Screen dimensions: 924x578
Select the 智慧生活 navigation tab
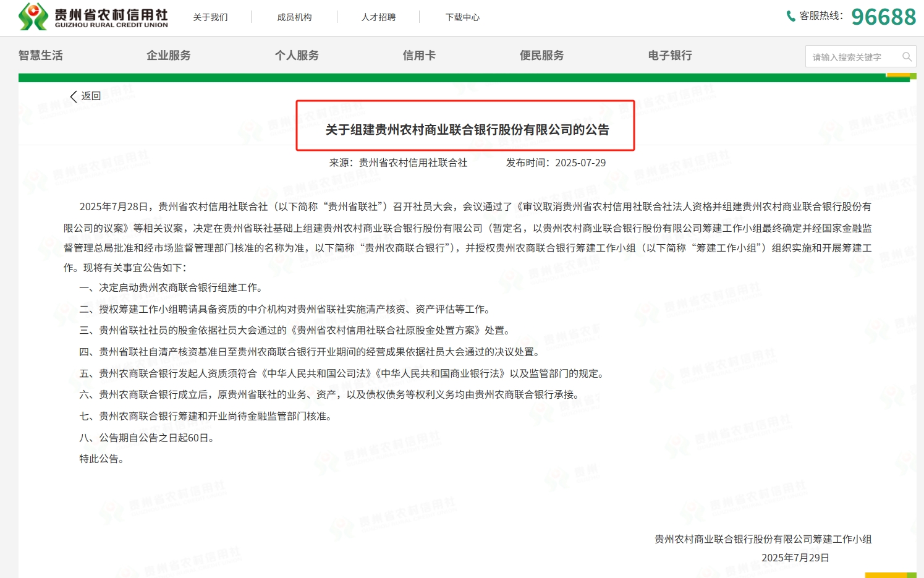point(41,56)
